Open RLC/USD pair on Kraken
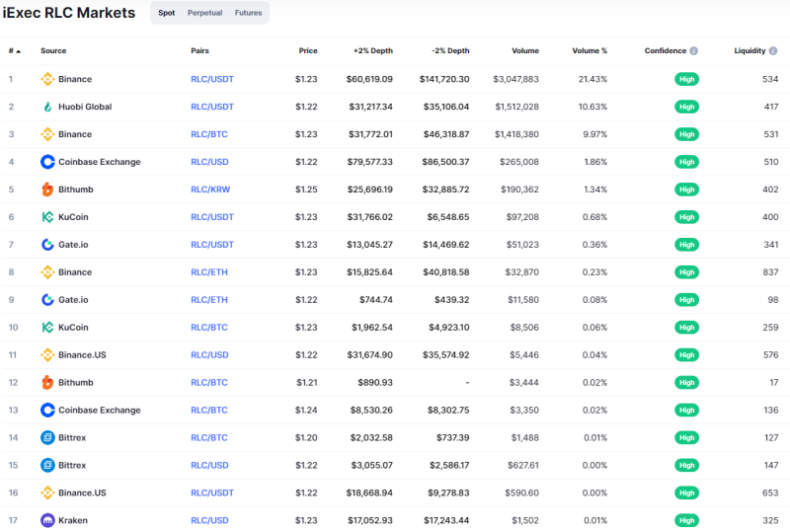 pos(209,520)
